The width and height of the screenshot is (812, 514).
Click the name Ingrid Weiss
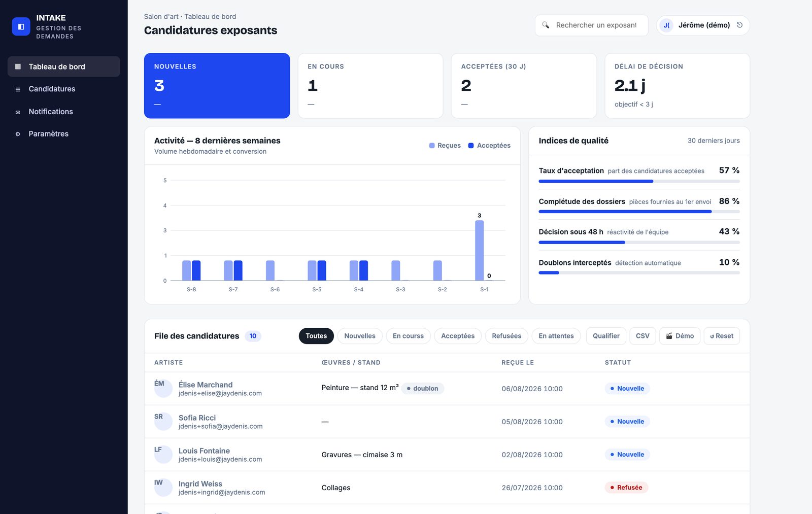pos(200,484)
